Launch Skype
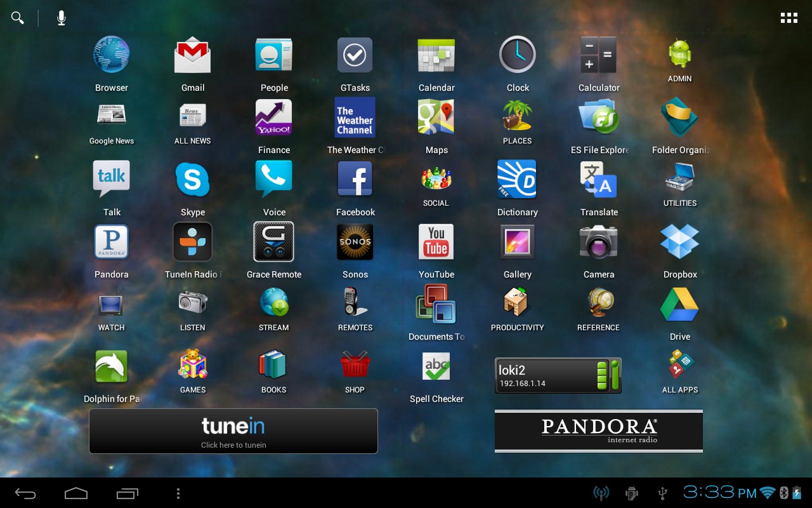This screenshot has height=508, width=812. (193, 179)
